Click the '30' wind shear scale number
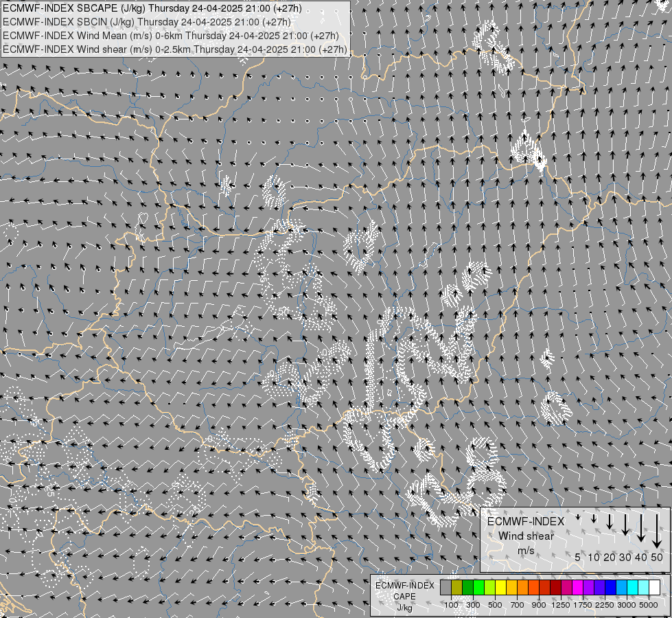 tap(625, 557)
